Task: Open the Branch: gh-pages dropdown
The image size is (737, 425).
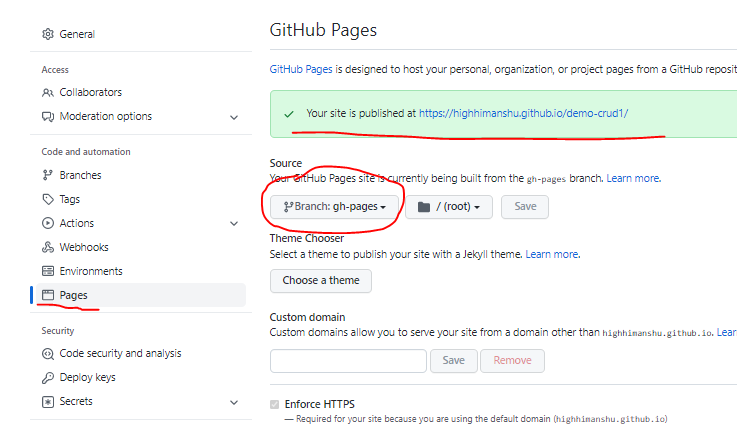Action: [x=334, y=207]
